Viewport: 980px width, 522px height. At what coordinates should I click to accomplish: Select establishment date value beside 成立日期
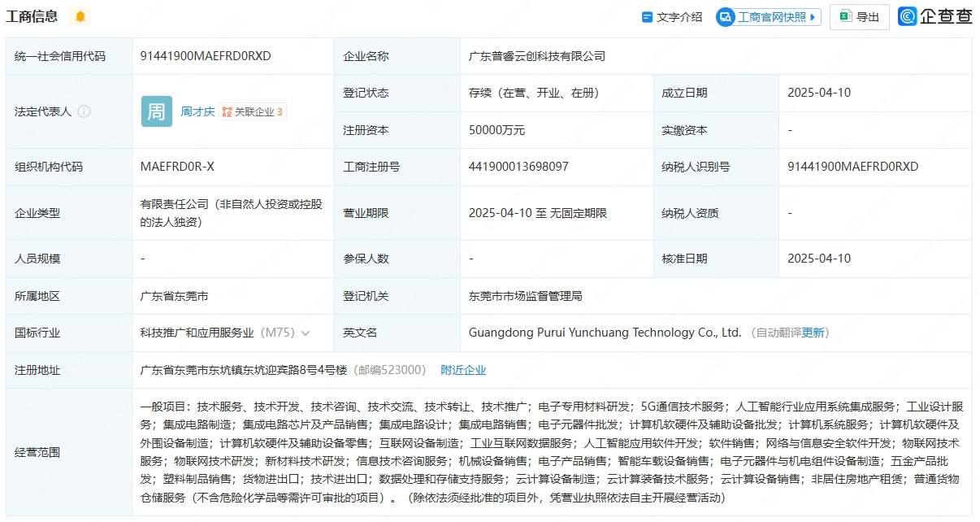tap(819, 93)
